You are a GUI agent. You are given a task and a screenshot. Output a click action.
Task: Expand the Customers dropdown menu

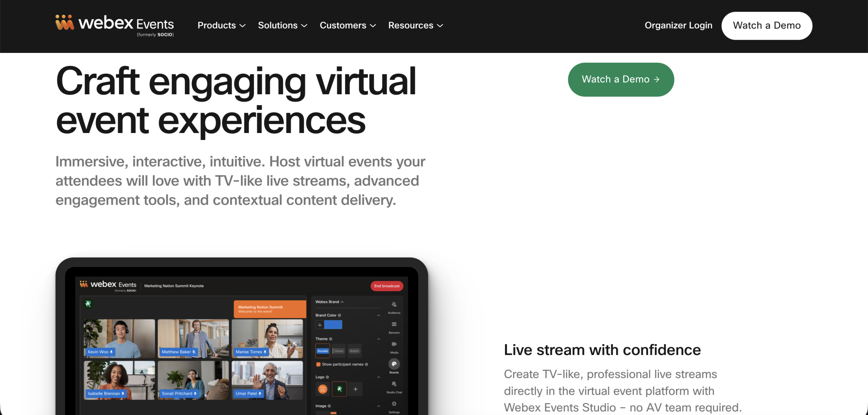pos(348,25)
